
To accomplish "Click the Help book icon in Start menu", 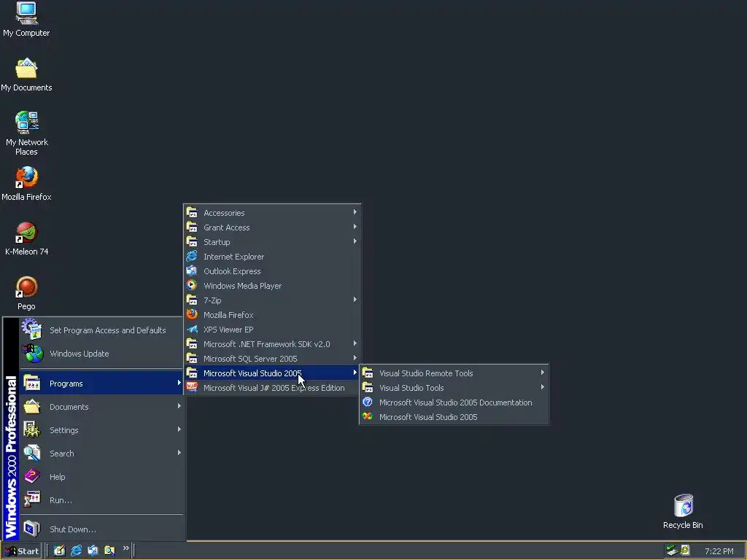I will 32,476.
